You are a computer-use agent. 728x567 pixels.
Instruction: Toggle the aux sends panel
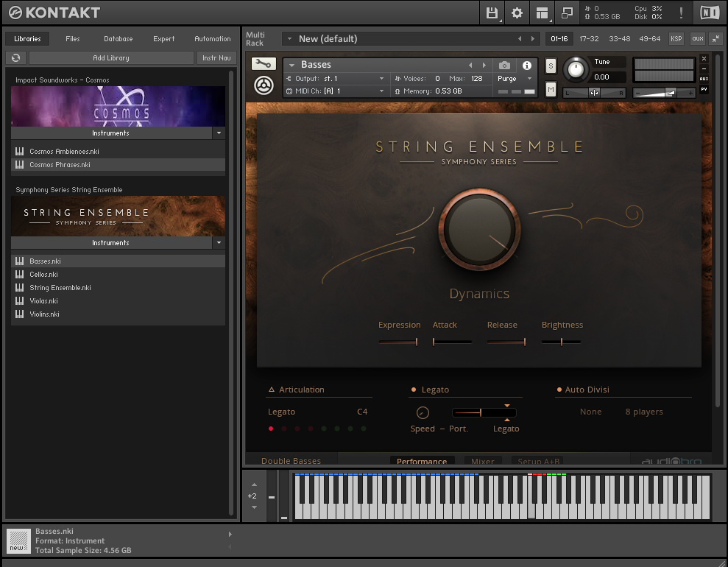(x=697, y=39)
